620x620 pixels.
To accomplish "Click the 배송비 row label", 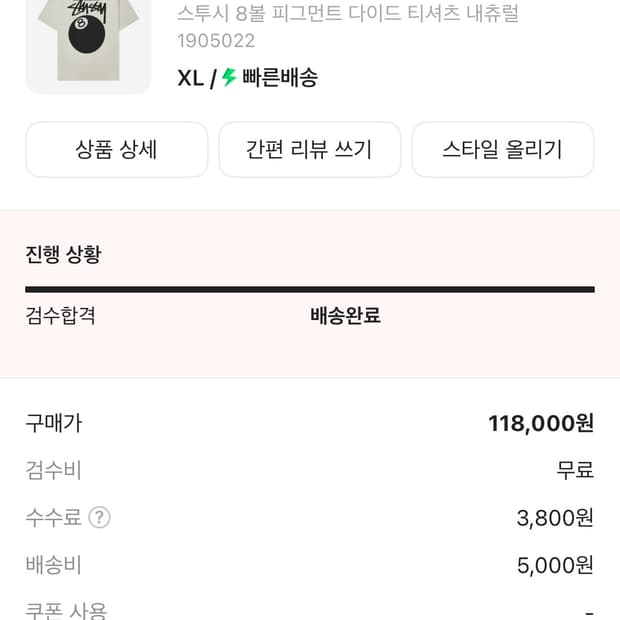I will point(53,565).
